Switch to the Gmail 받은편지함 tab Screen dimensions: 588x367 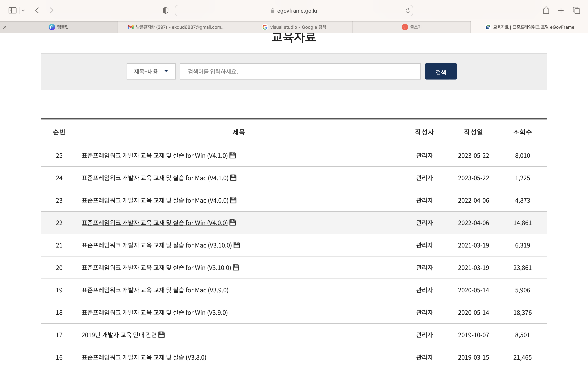176,27
